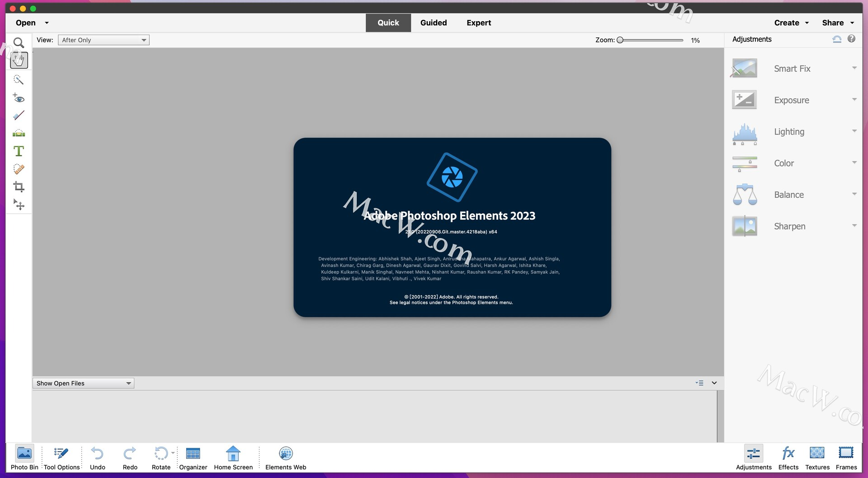Image resolution: width=868 pixels, height=478 pixels.
Task: Dismiss the Photoshop Elements 2023 splash screen
Action: click(452, 227)
